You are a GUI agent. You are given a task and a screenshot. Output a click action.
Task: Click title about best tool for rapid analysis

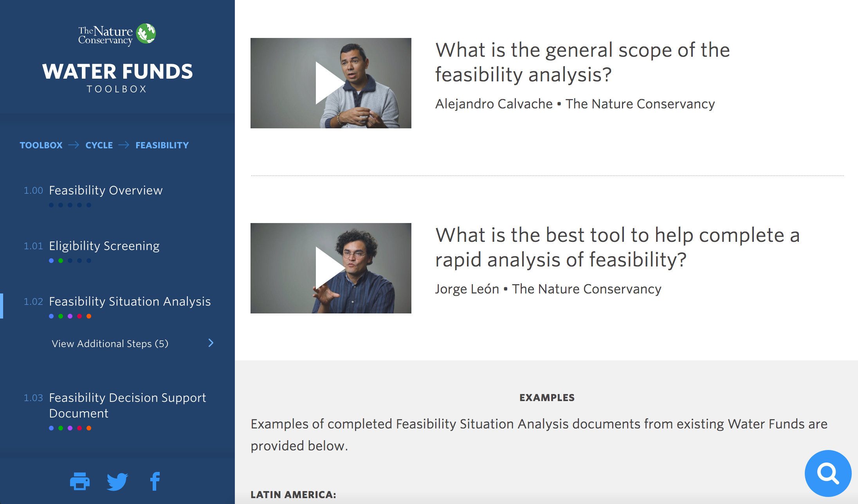(x=617, y=247)
